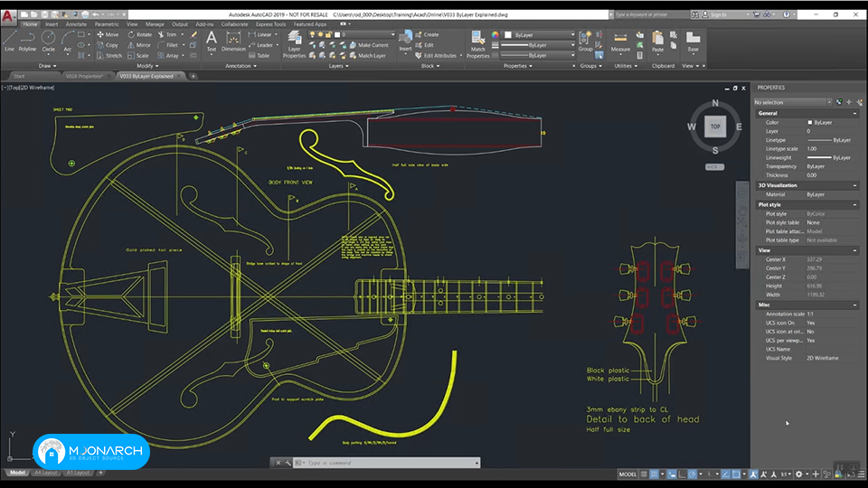The height and width of the screenshot is (488, 868).
Task: Click the Match Properties tool
Action: [477, 44]
